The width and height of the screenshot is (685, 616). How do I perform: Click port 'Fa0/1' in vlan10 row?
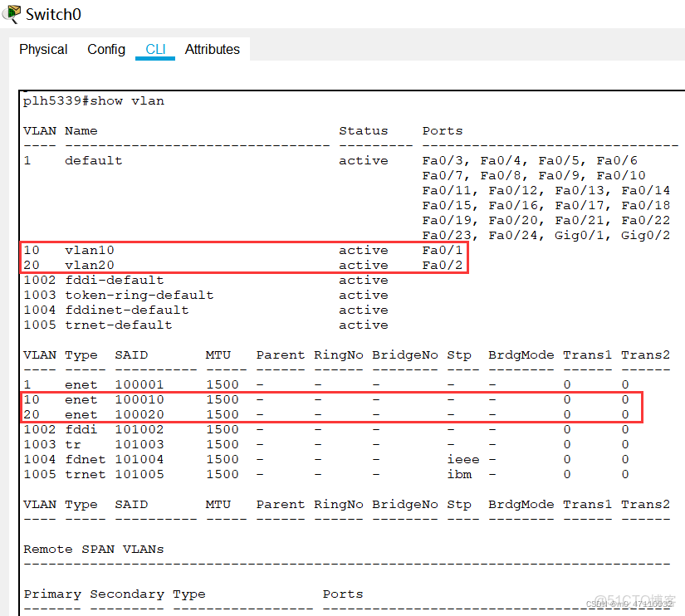[x=442, y=250]
